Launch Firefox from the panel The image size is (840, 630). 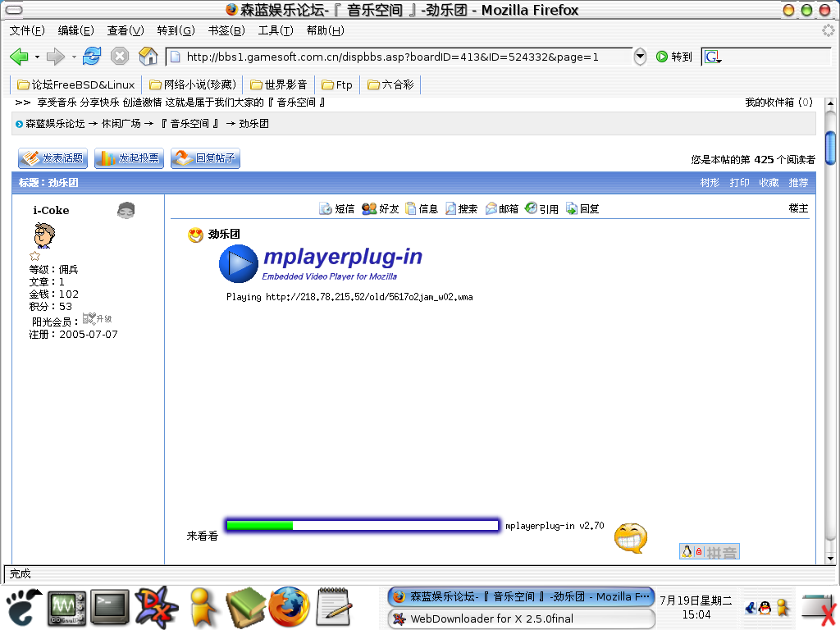290,608
